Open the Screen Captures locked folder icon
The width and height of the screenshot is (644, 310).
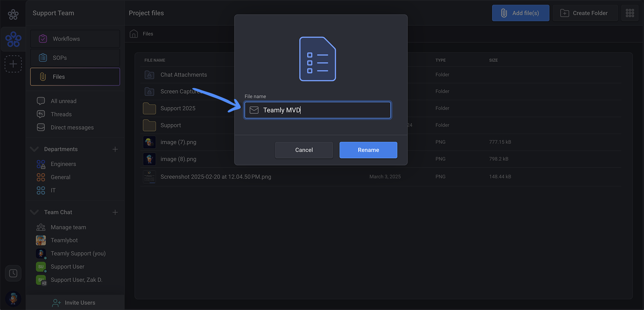[149, 92]
